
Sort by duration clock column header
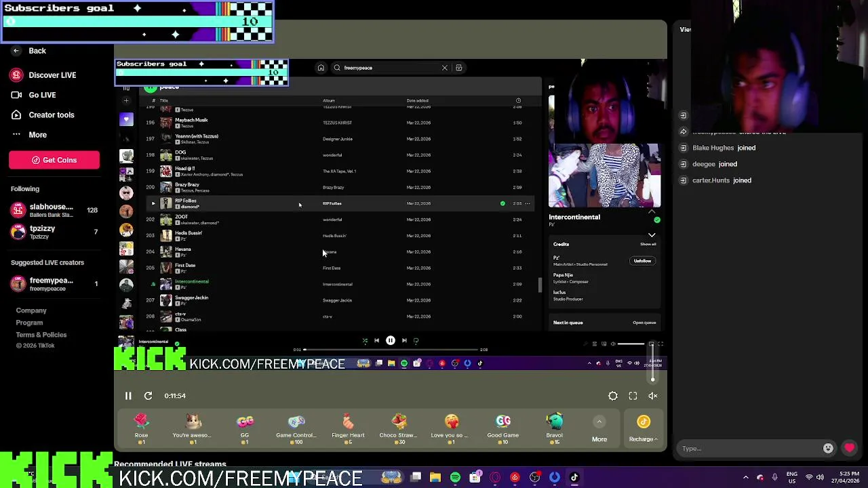(x=518, y=101)
